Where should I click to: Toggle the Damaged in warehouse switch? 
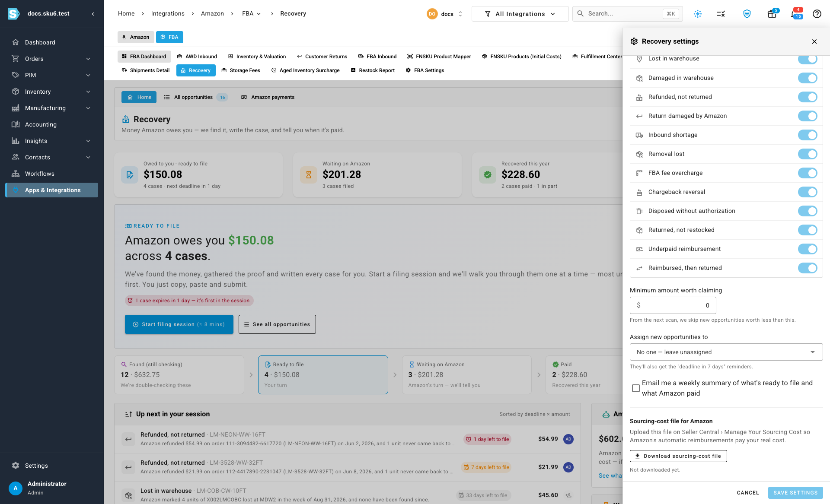click(808, 78)
